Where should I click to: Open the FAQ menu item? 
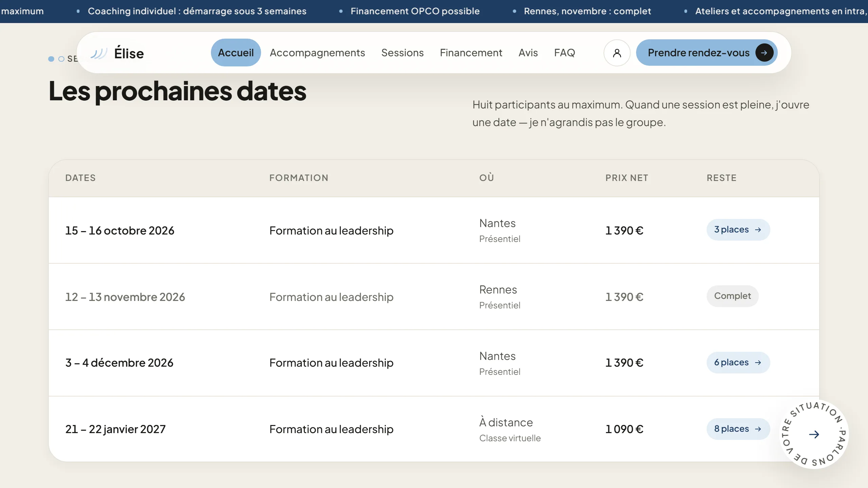point(565,53)
